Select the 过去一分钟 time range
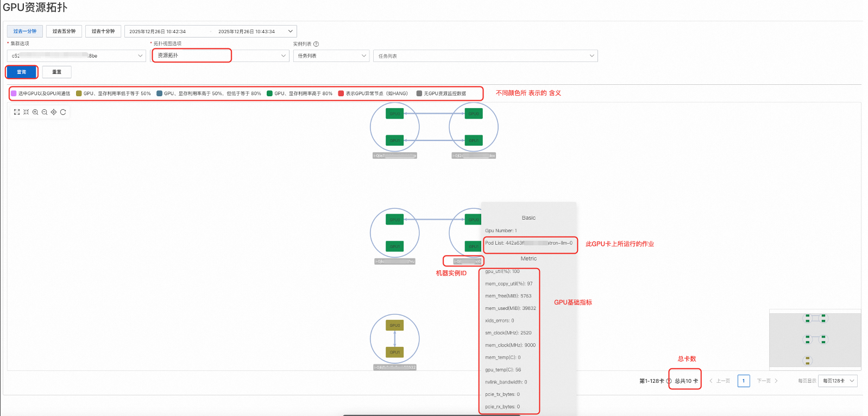The width and height of the screenshot is (868, 416). point(25,32)
